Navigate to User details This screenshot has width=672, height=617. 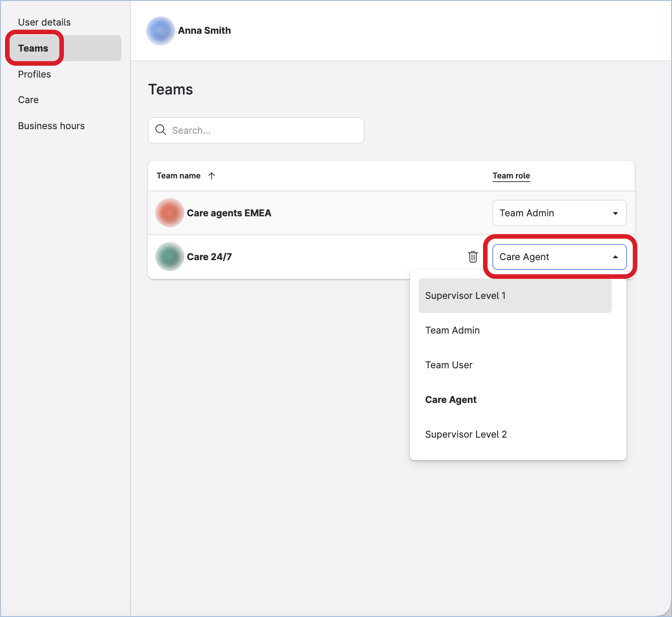(44, 22)
